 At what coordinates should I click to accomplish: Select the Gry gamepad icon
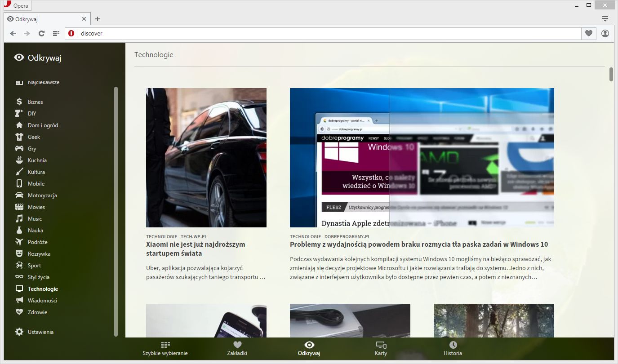pyautogui.click(x=19, y=149)
